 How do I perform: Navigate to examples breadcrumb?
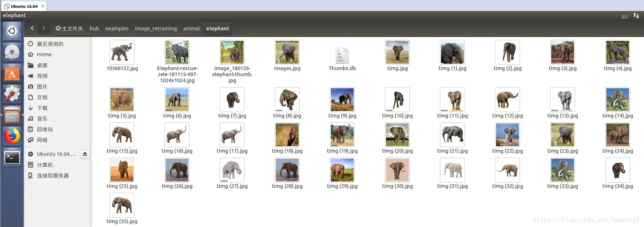point(117,28)
